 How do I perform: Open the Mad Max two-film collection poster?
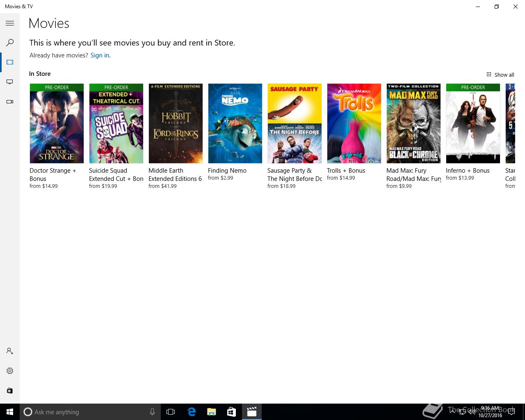click(413, 123)
